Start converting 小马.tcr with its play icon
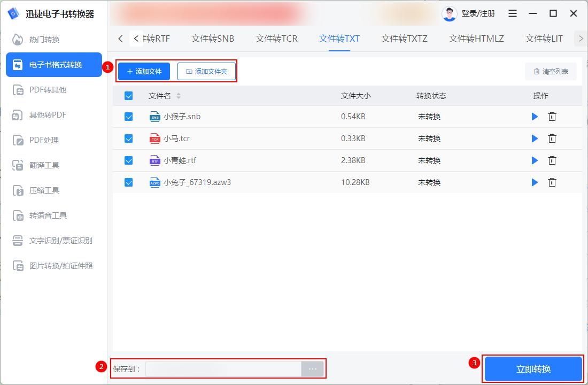Viewport: 588px width, 385px height. pos(535,138)
